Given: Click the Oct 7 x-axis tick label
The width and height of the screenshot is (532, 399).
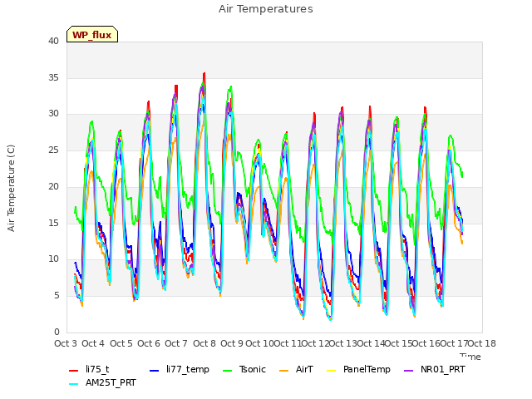Looking at the screenshot, I should click(x=176, y=343).
